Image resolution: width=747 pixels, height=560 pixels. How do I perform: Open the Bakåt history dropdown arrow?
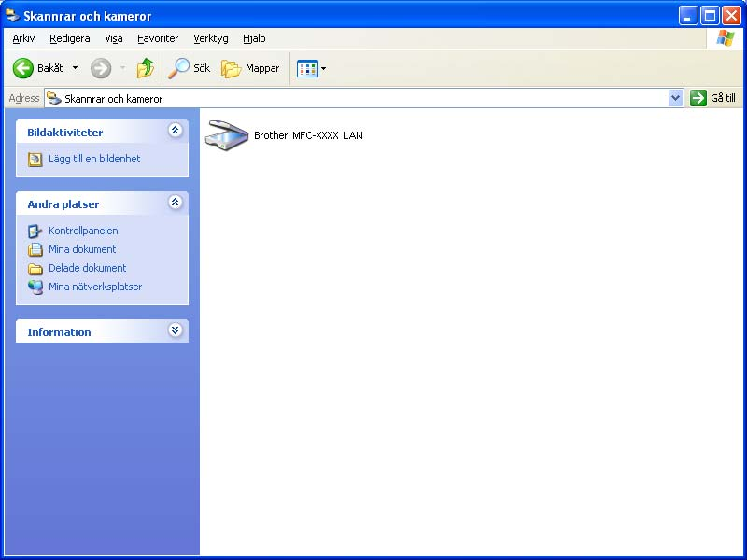[75, 68]
